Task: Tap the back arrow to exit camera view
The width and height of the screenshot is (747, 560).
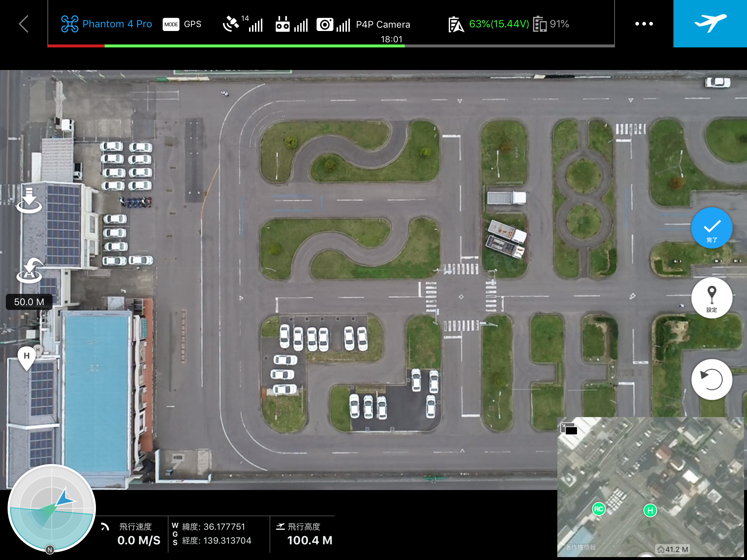Action: (x=24, y=24)
